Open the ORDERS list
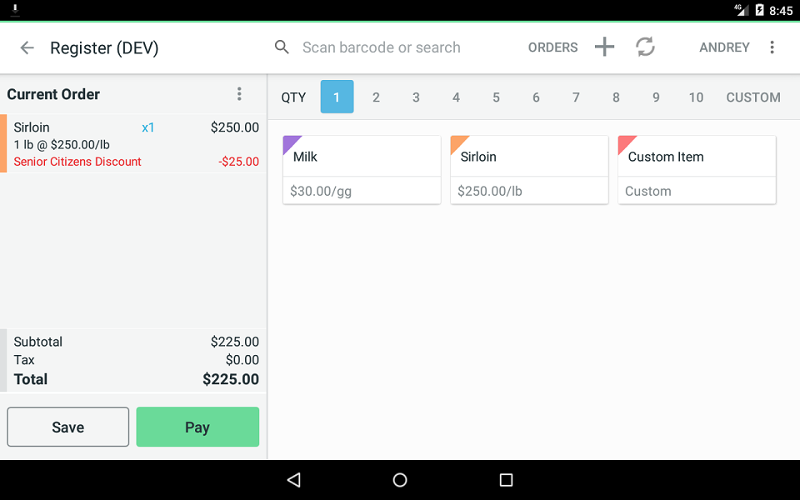This screenshot has width=800, height=500. [x=553, y=47]
